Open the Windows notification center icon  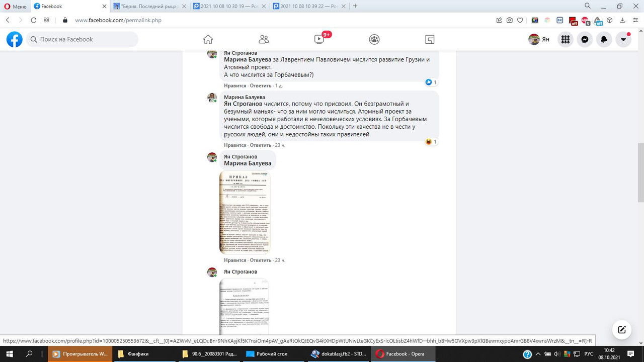[631, 354]
